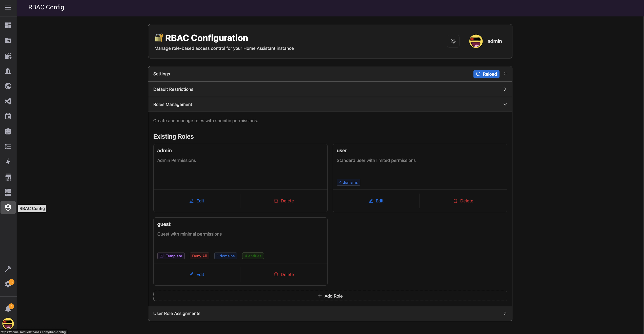This screenshot has width=644, height=334.
Task: Open Developer Tools hammer icon
Action: coord(8,269)
